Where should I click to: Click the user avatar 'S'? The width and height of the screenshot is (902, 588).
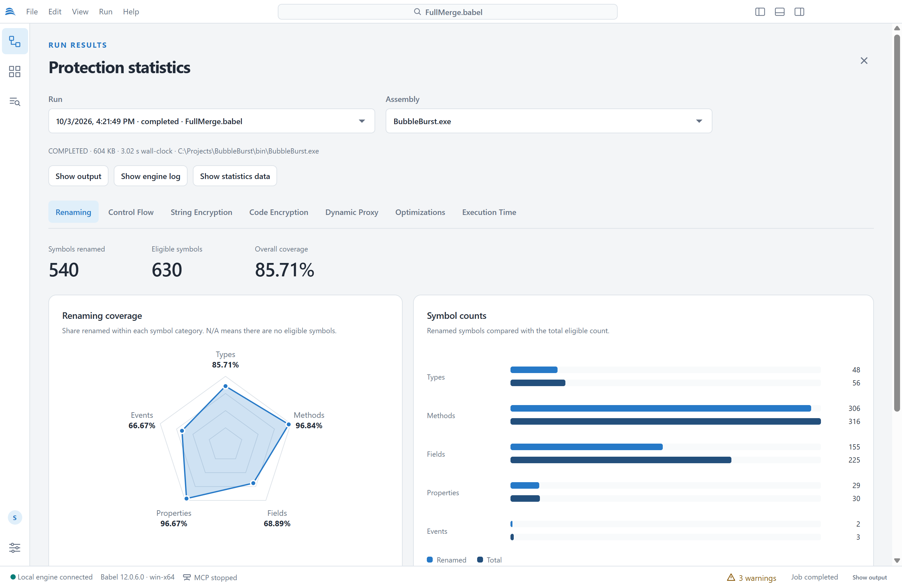(15, 517)
